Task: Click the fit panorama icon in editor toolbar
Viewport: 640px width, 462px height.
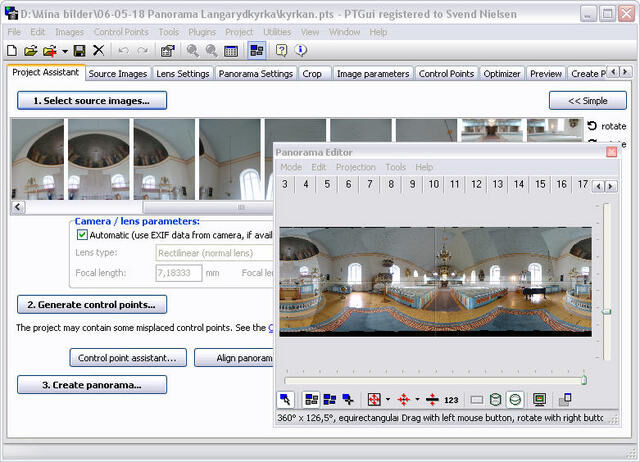Action: click(374, 399)
